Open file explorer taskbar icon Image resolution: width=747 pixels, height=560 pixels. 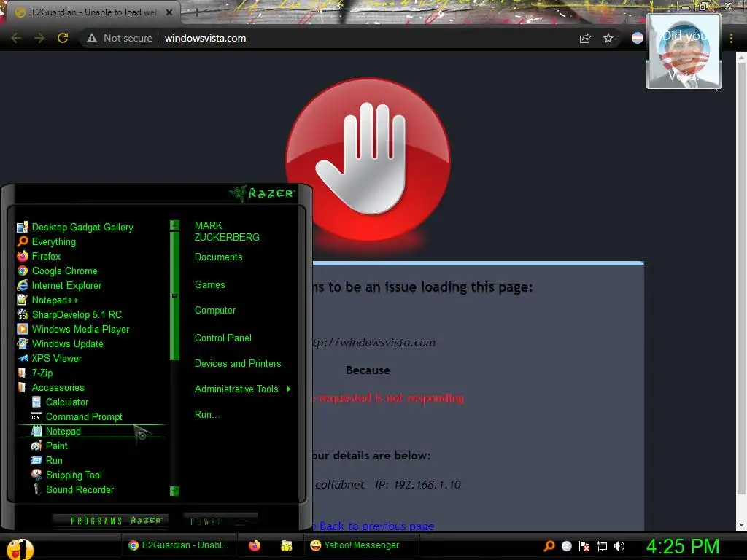pyautogui.click(x=286, y=545)
